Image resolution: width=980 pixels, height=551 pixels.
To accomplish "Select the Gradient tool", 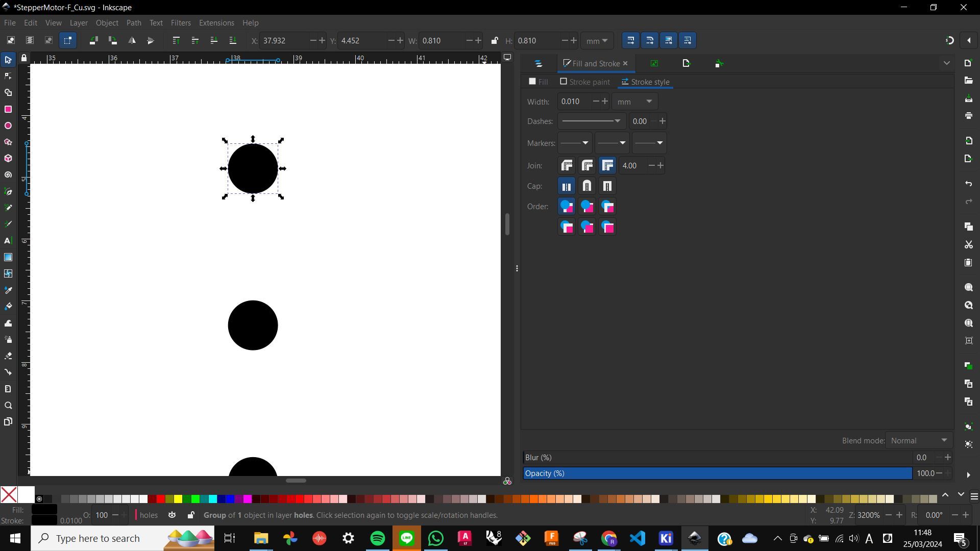I will point(8,257).
